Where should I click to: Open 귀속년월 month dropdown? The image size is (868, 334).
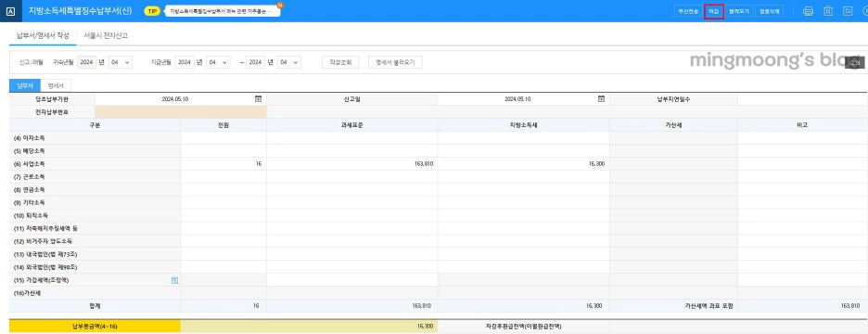click(121, 62)
